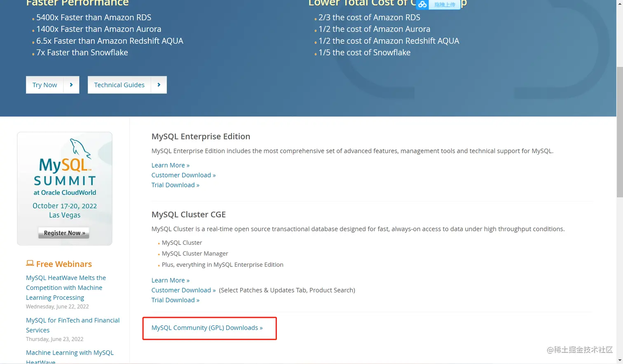Click the MySQL Enterprise Edition heading

click(201, 136)
